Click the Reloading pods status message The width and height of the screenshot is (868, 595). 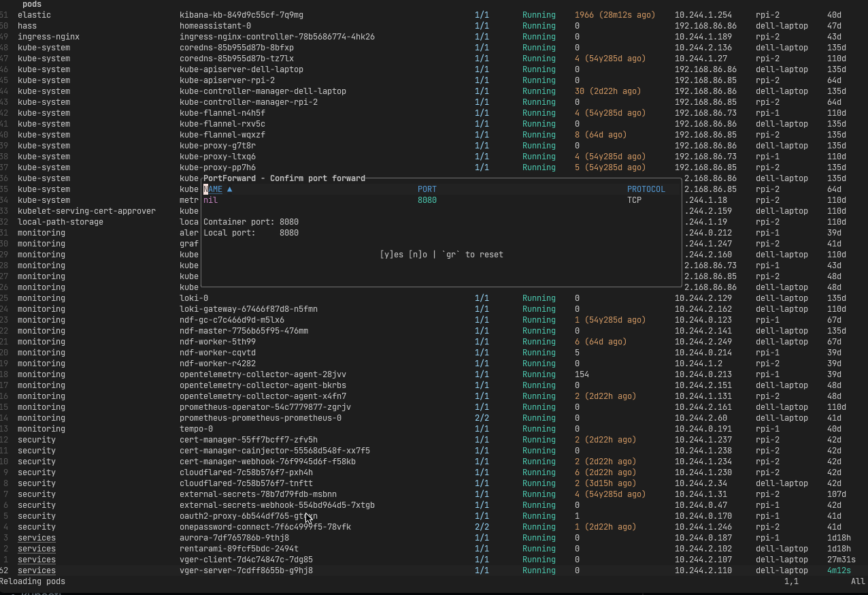pyautogui.click(x=33, y=581)
